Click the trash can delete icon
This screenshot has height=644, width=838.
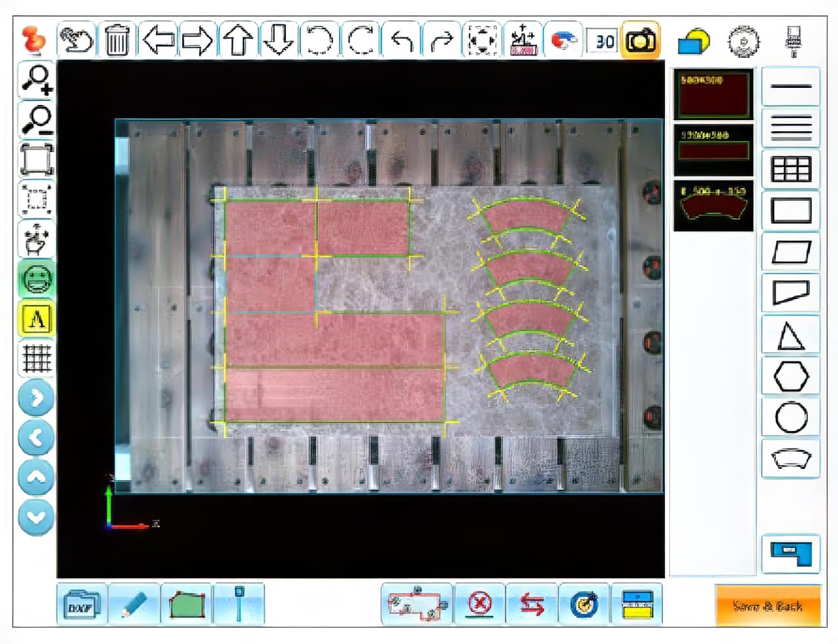117,41
